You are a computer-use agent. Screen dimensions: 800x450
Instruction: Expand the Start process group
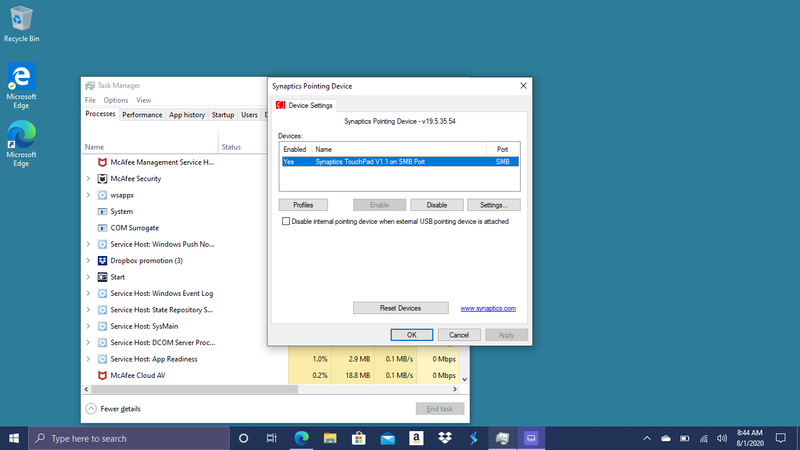coord(88,277)
